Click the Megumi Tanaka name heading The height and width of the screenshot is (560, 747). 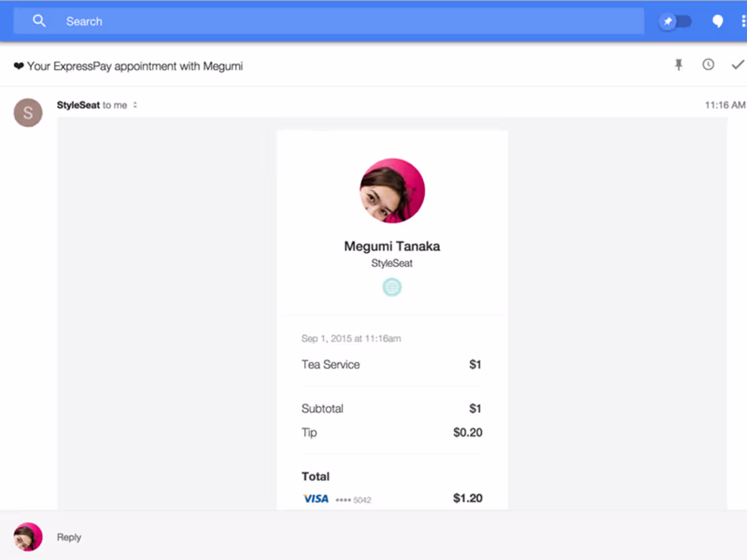pos(392,246)
